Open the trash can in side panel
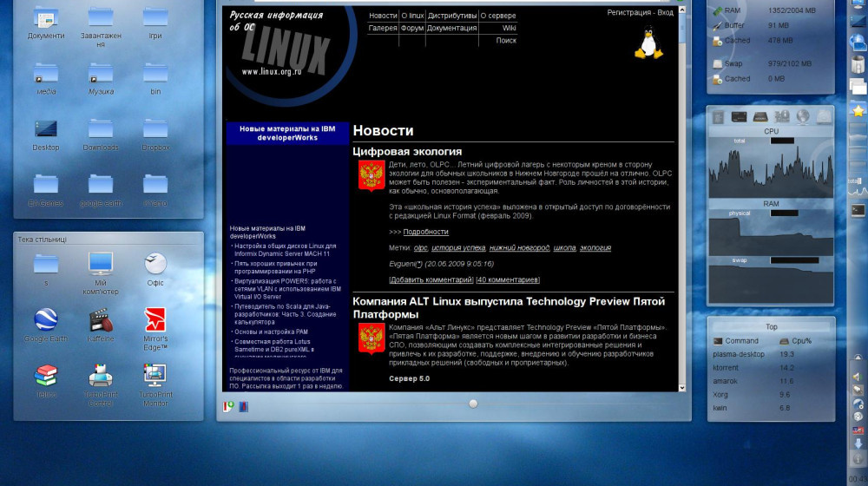Screen dimensions: 868x486 coord(858,63)
